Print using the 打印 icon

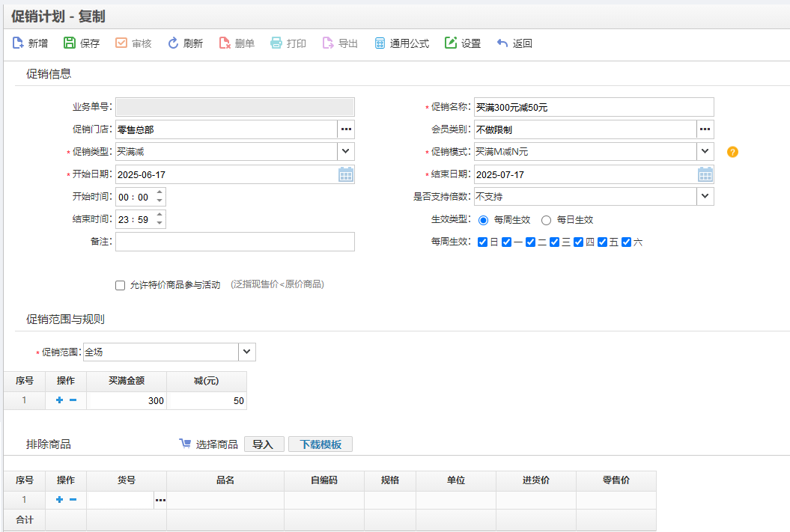pos(276,43)
